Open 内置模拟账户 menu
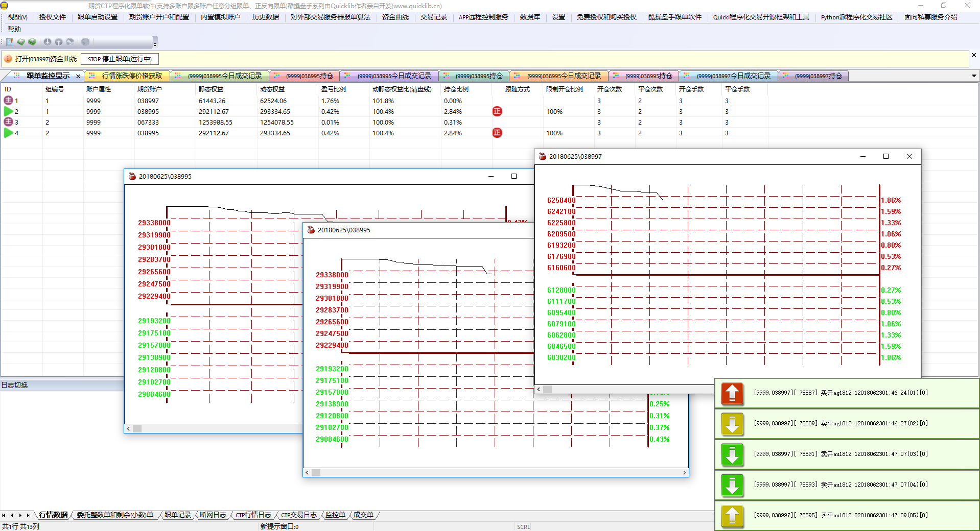980x531 pixels. pos(221,17)
